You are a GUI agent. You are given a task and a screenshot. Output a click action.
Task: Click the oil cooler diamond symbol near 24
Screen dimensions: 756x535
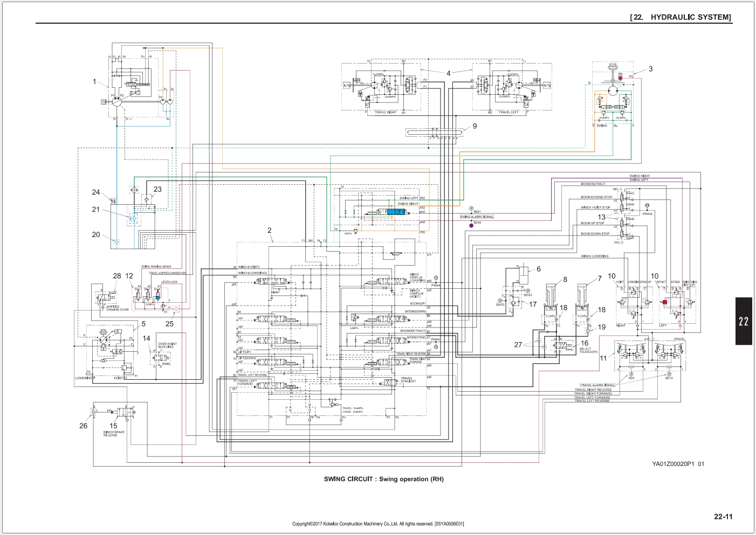coord(134,191)
